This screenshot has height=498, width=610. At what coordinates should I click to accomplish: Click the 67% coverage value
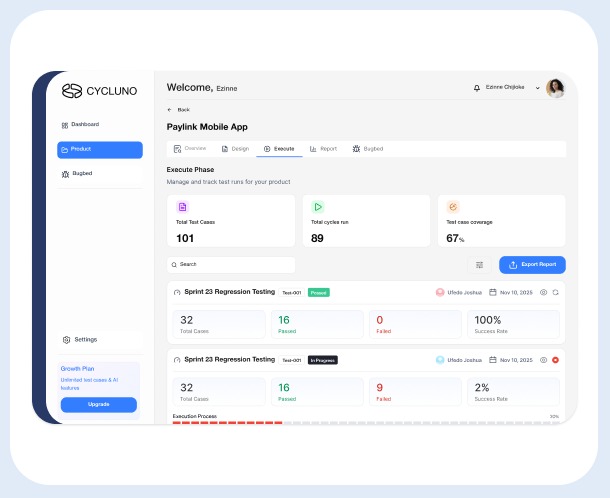click(x=455, y=238)
